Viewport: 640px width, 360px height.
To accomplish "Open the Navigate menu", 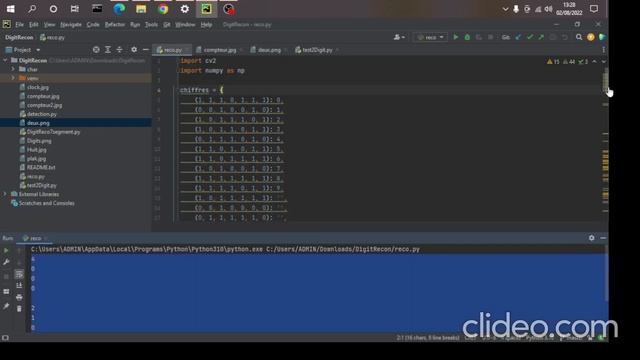I will click(71, 24).
